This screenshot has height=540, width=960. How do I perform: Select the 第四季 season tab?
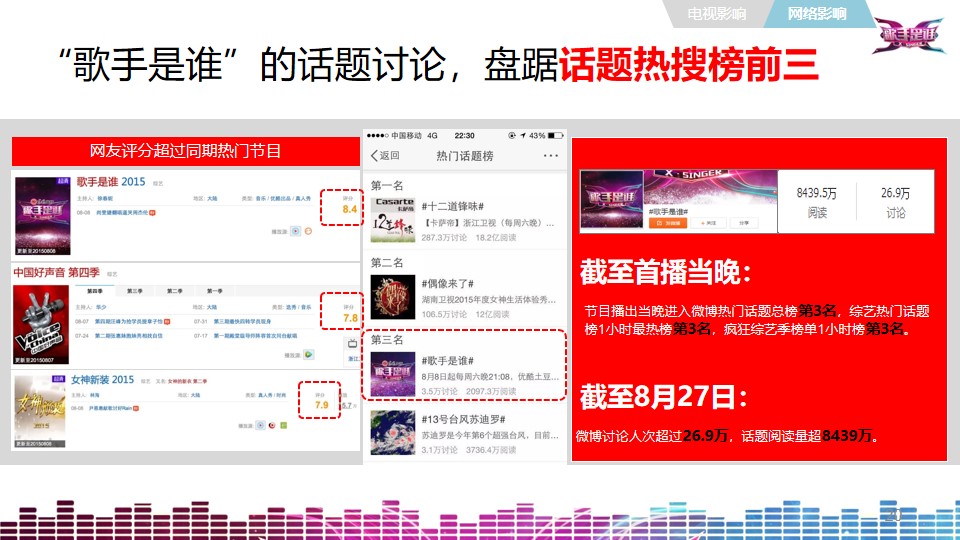point(95,291)
